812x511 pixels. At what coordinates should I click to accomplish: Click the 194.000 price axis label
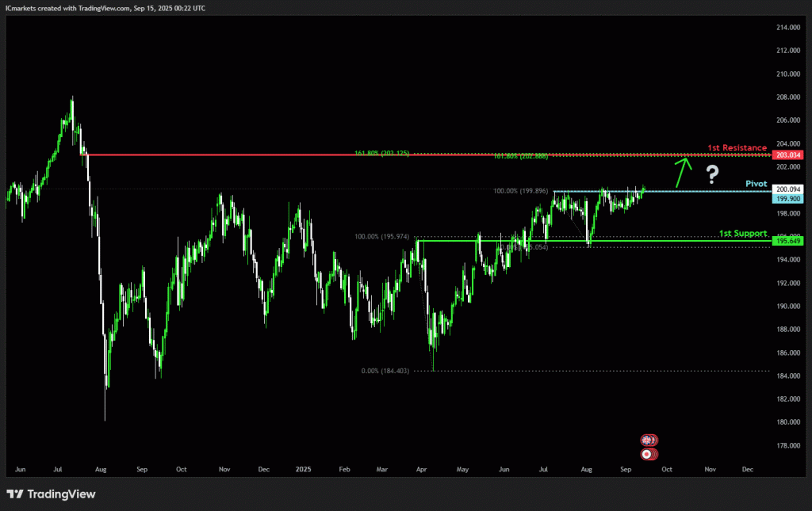788,260
